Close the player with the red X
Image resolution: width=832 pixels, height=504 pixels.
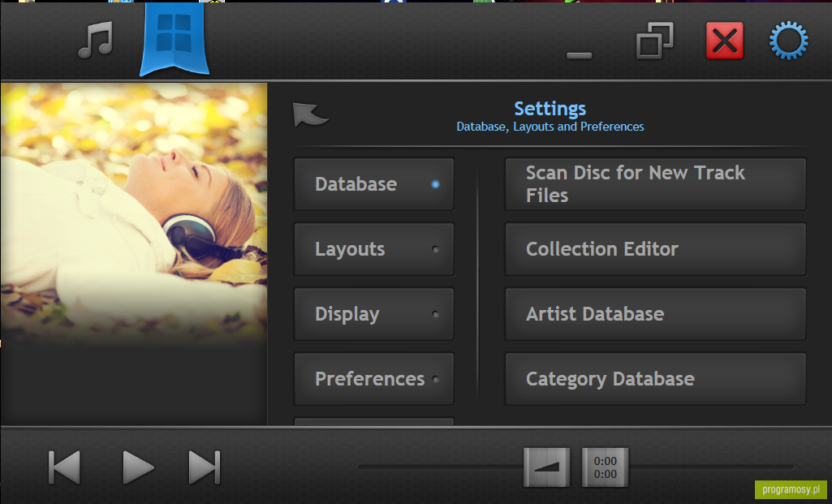(725, 41)
